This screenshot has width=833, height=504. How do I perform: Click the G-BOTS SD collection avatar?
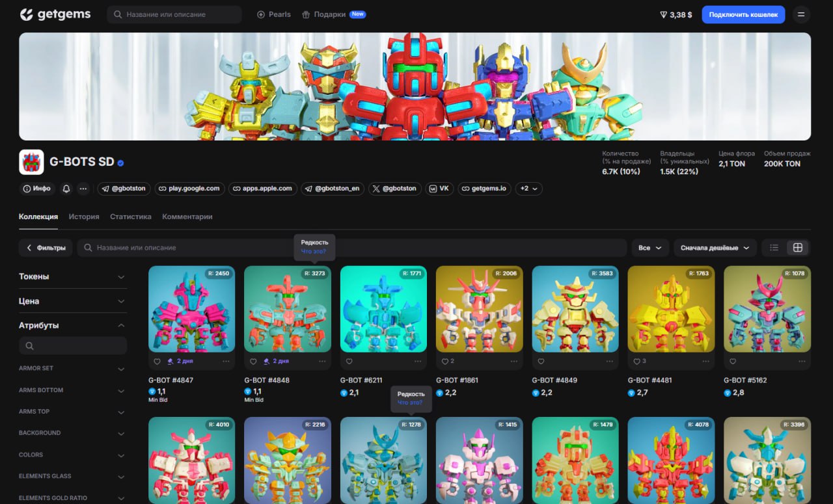31,162
